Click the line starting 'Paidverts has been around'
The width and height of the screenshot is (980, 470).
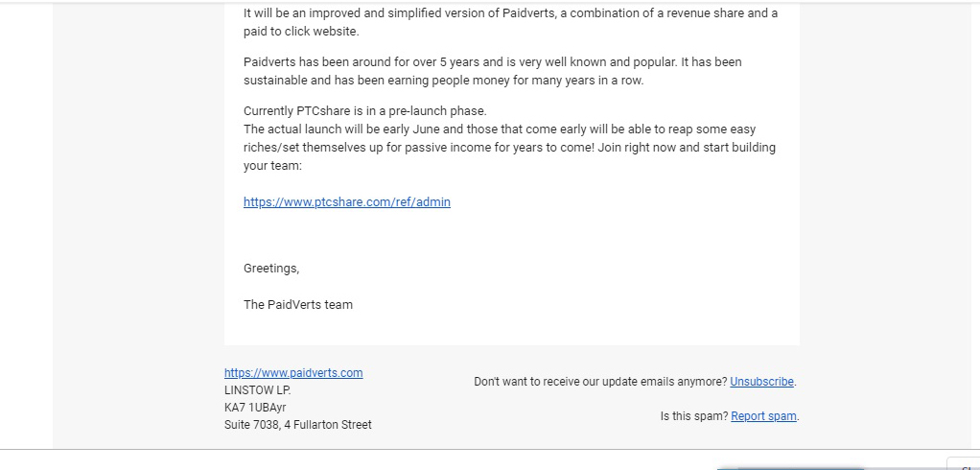493,62
